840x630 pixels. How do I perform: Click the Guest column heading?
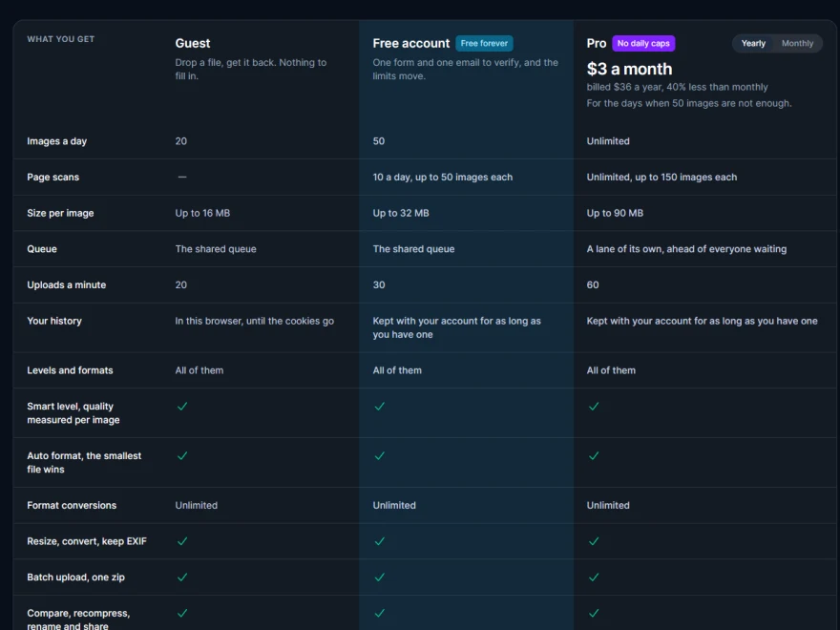pos(192,43)
